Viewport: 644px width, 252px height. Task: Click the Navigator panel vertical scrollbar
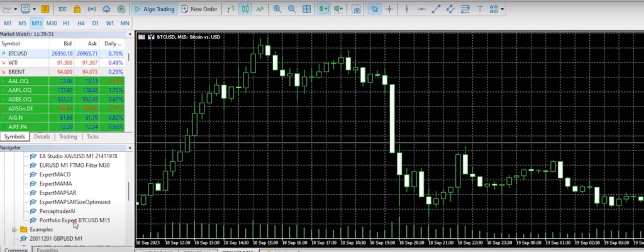(x=128, y=189)
